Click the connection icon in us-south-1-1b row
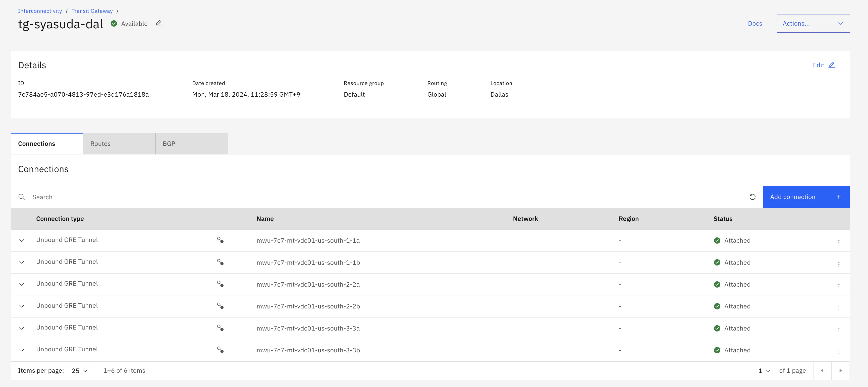 [220, 262]
